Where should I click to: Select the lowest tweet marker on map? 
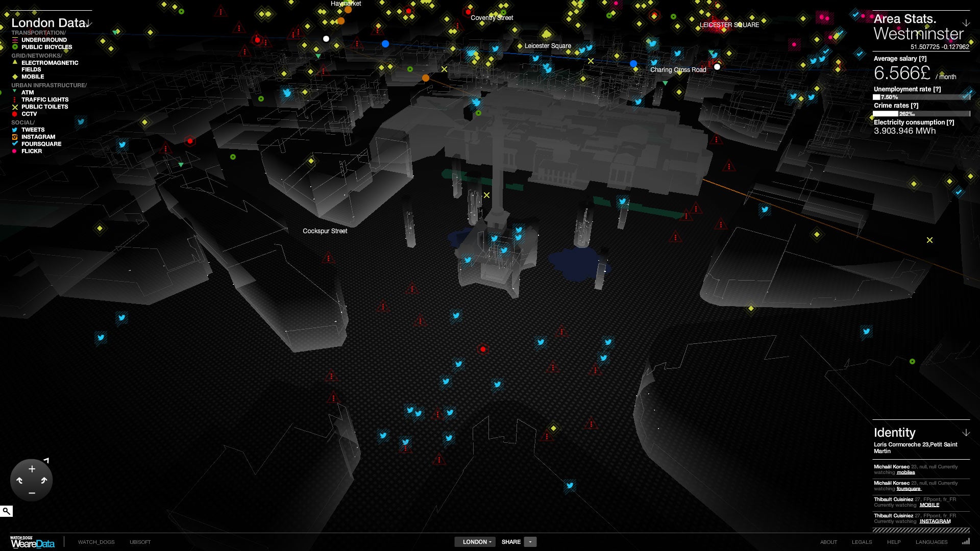(570, 486)
